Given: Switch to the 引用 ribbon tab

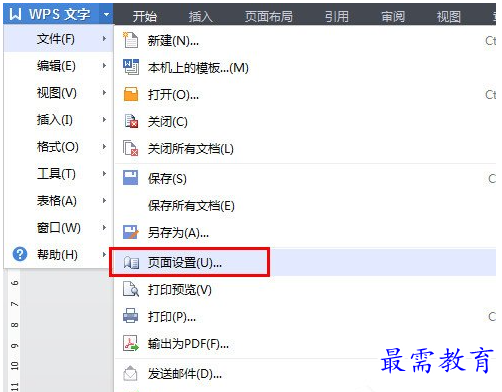Looking at the screenshot, I should pos(337,16).
